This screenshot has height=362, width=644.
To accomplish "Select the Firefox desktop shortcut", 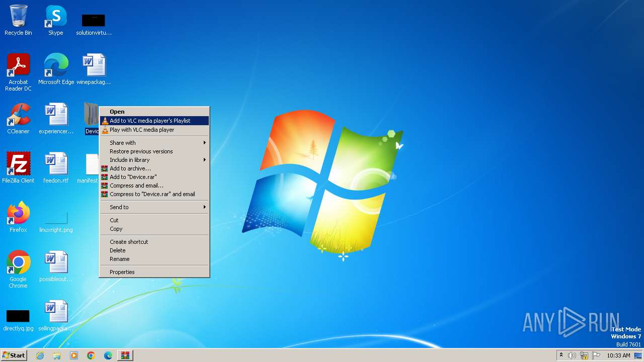I will (18, 217).
